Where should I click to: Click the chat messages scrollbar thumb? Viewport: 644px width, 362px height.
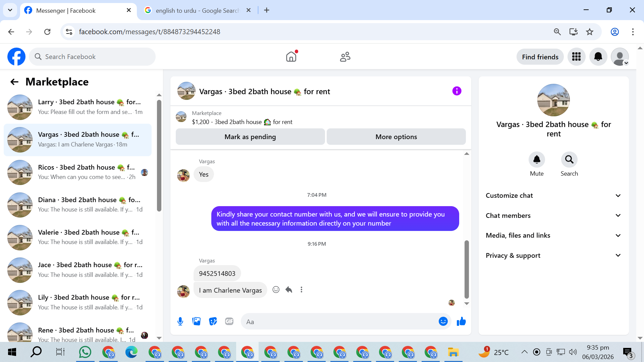466,269
